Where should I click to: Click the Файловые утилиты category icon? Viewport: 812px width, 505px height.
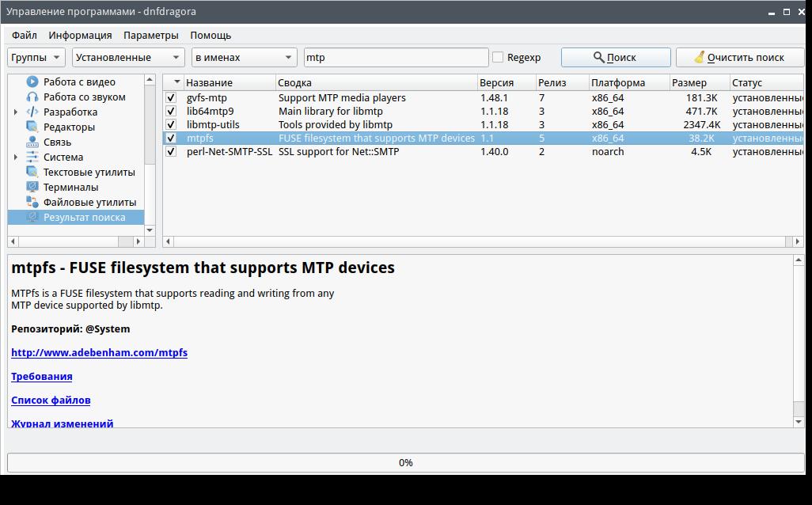(32, 202)
